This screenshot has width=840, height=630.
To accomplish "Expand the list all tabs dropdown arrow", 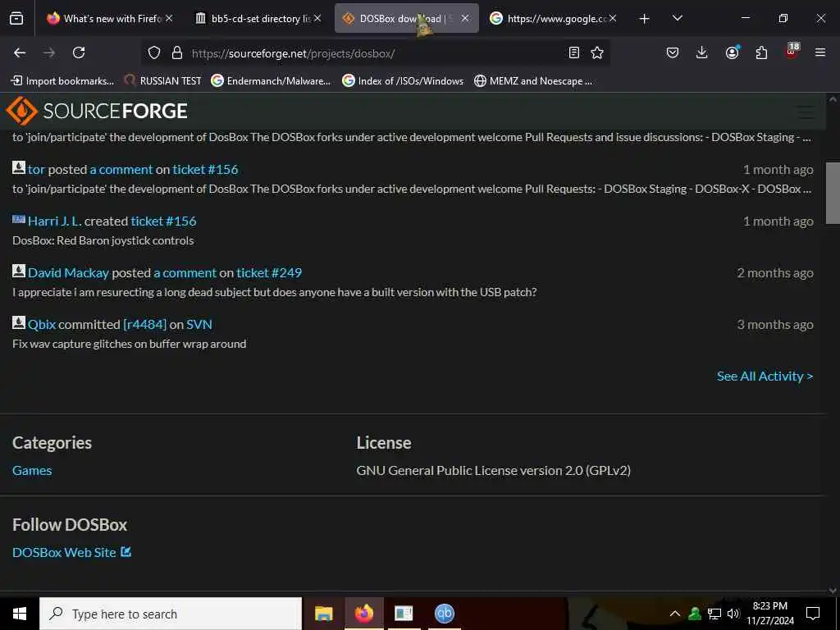I will (677, 18).
